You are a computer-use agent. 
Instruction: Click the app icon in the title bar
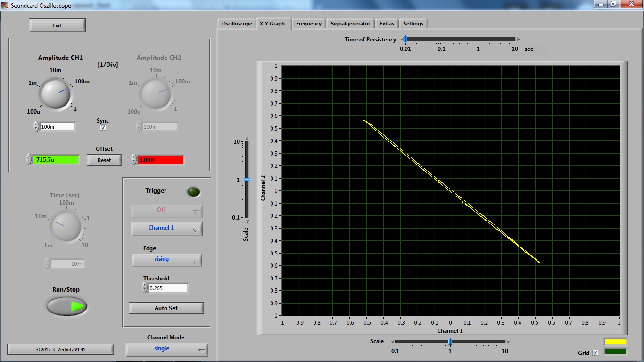(x=5, y=4)
